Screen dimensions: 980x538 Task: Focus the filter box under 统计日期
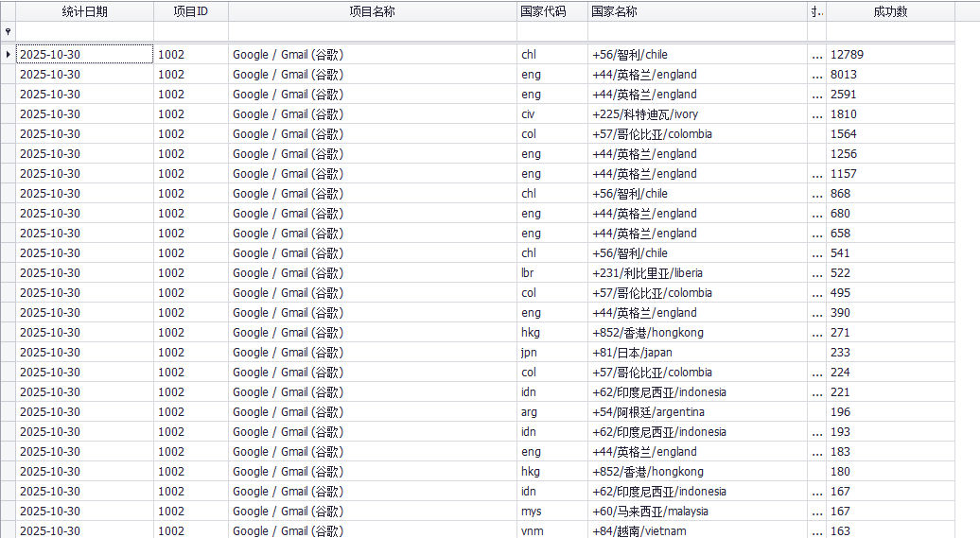[x=84, y=31]
